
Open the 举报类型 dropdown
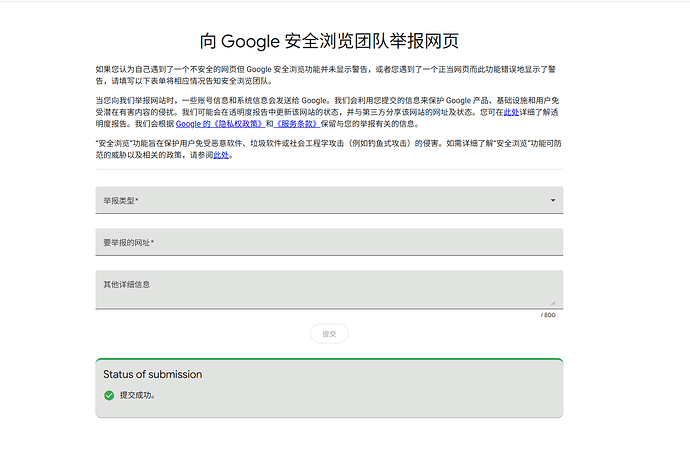329,200
